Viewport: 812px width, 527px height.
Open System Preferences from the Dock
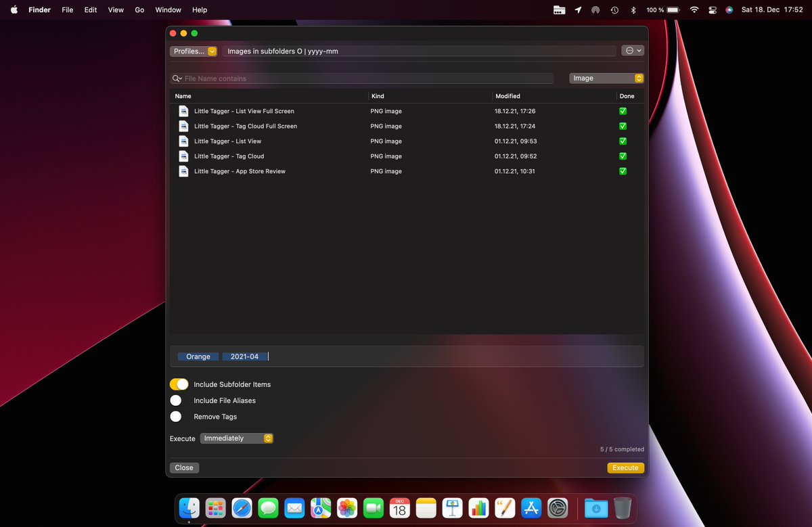tap(558, 507)
